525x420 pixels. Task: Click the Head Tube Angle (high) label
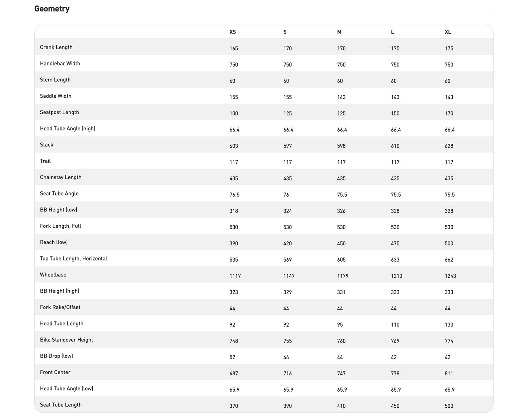(68, 129)
